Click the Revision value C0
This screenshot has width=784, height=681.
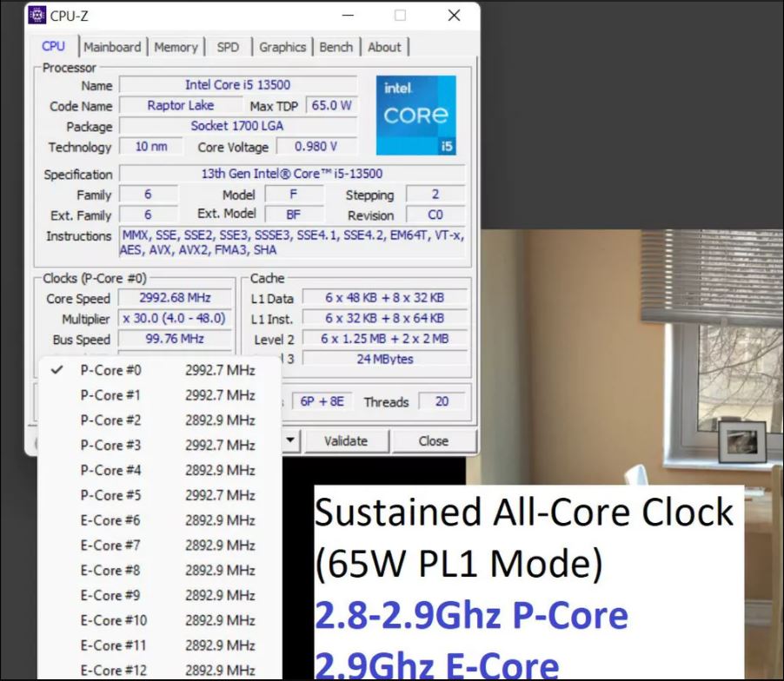click(435, 215)
